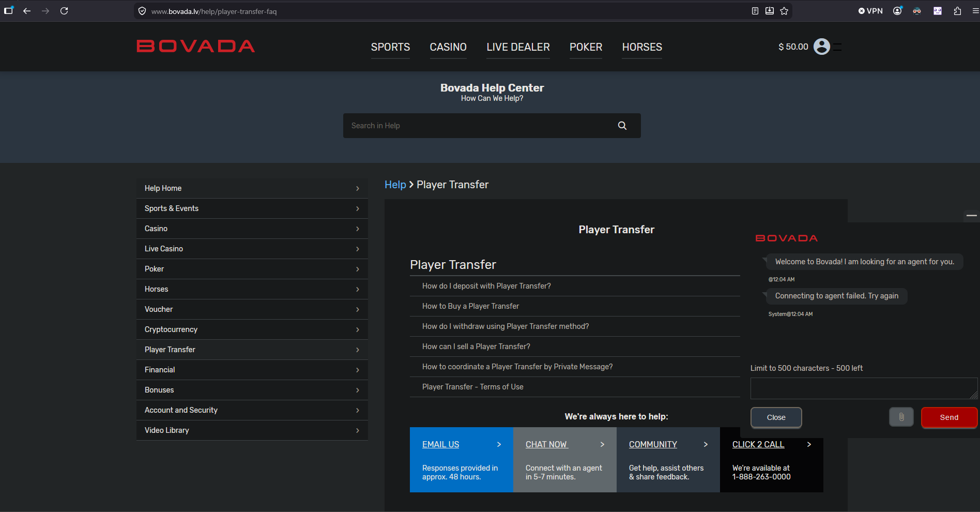The height and width of the screenshot is (512, 980).
Task: Open 'How can I sell a Player Transfer?'
Action: pyautogui.click(x=476, y=347)
